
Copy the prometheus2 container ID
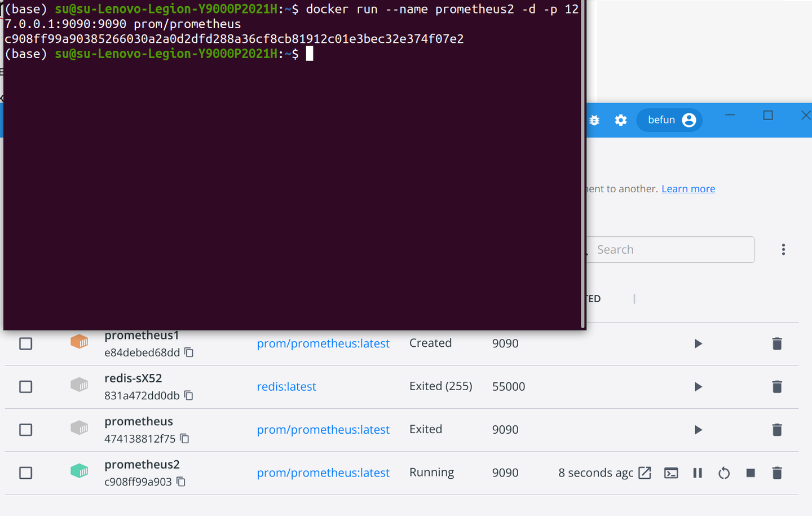pyautogui.click(x=189, y=483)
